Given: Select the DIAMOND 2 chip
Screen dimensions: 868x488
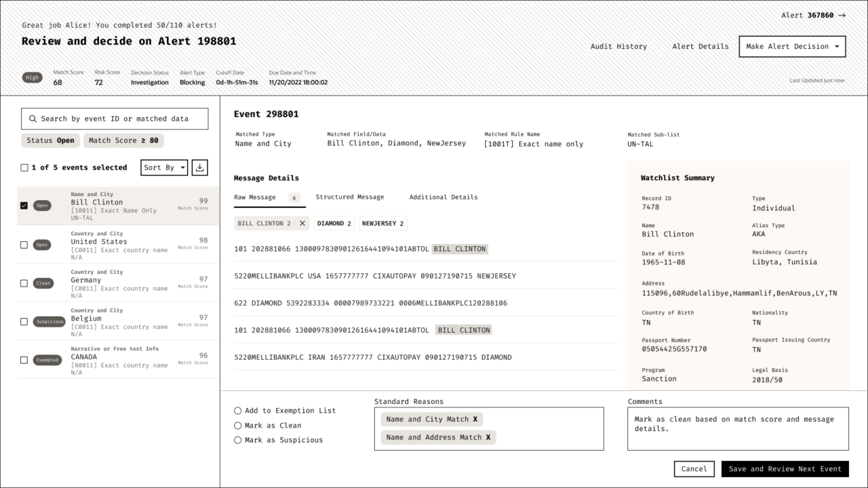Looking at the screenshot, I should 334,223.
